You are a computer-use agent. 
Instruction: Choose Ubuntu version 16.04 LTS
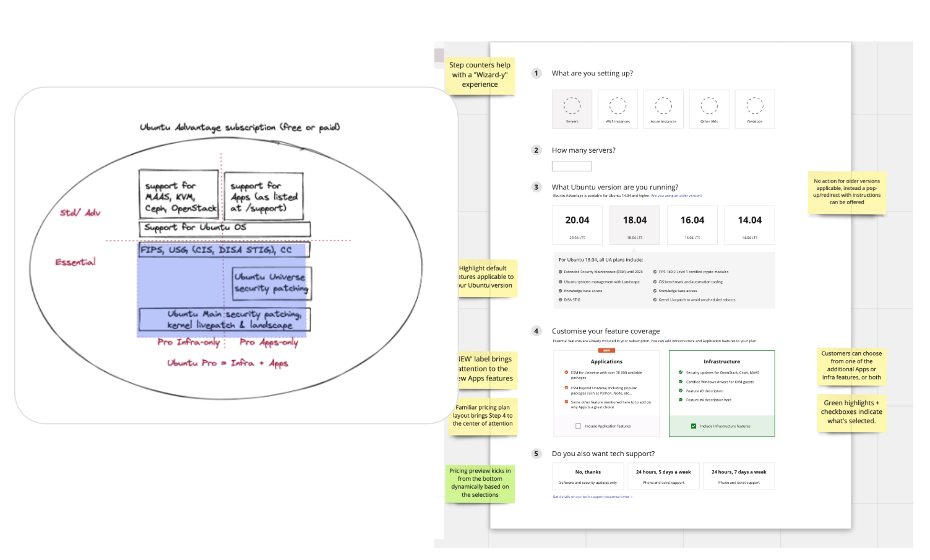click(692, 225)
